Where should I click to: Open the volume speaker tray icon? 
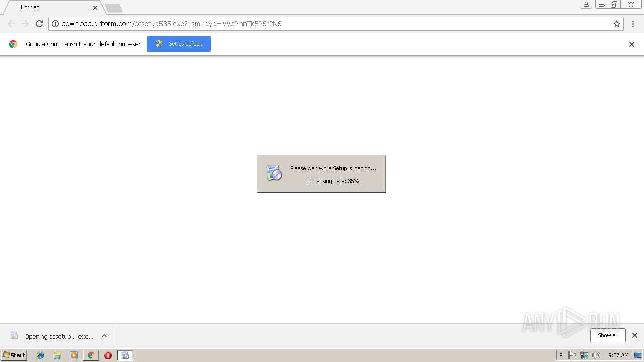tap(596, 355)
